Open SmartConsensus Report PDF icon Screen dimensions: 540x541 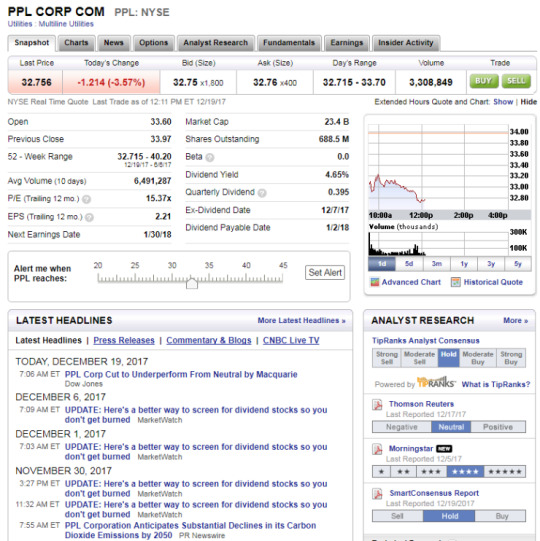click(377, 494)
